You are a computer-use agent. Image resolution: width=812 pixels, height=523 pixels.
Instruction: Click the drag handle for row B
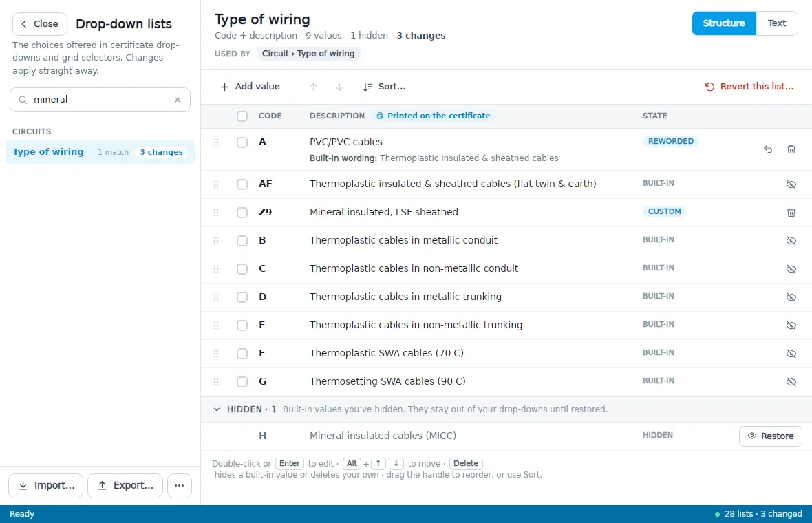pos(216,241)
